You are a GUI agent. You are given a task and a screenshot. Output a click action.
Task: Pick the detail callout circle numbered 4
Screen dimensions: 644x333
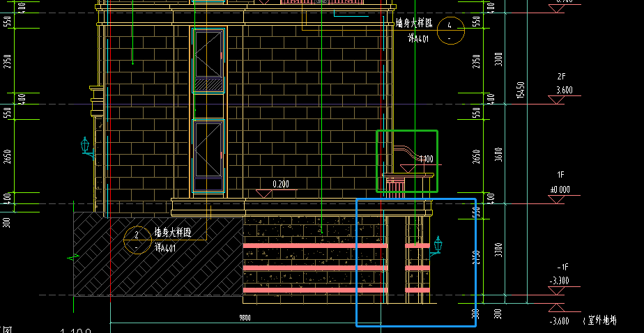pos(450,31)
